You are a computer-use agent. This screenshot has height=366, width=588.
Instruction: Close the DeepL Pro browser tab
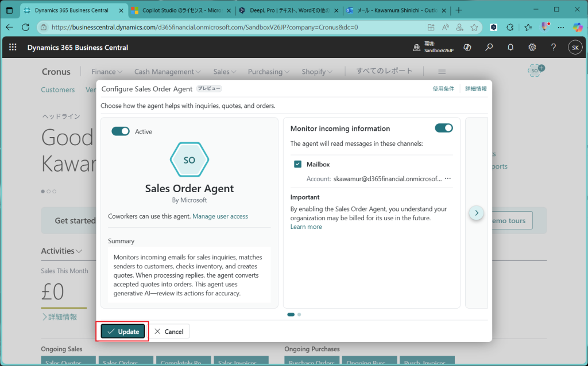[x=336, y=10]
